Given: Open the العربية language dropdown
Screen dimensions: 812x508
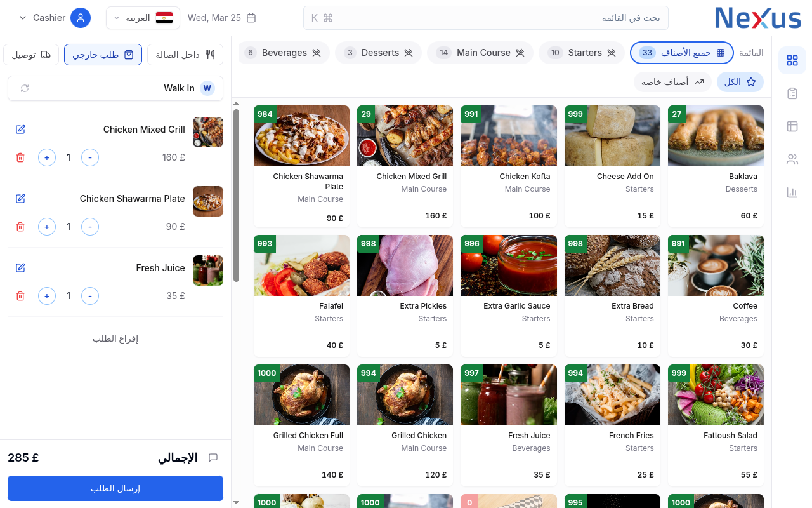Looking at the screenshot, I should [x=143, y=18].
